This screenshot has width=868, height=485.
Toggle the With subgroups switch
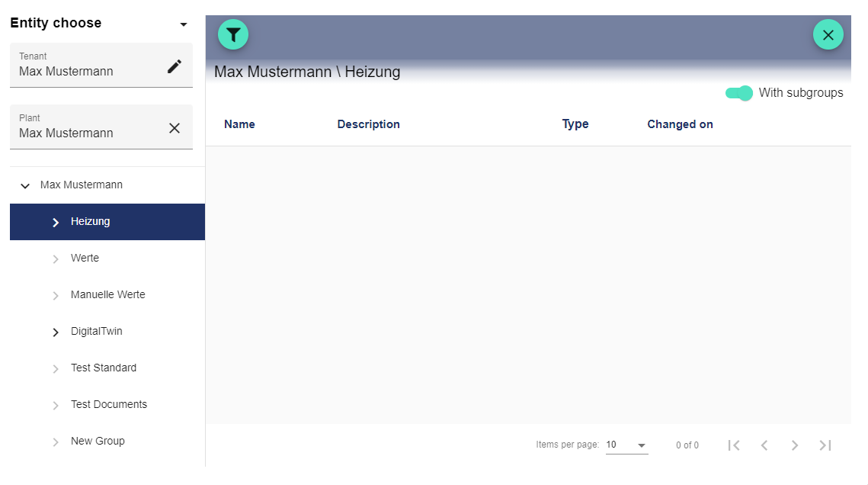[x=739, y=93]
